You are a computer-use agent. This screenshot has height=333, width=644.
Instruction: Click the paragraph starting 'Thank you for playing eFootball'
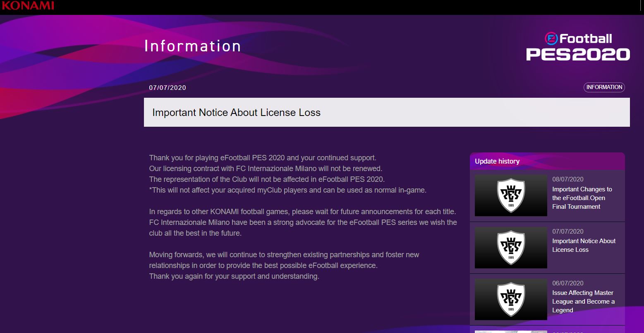pos(287,174)
